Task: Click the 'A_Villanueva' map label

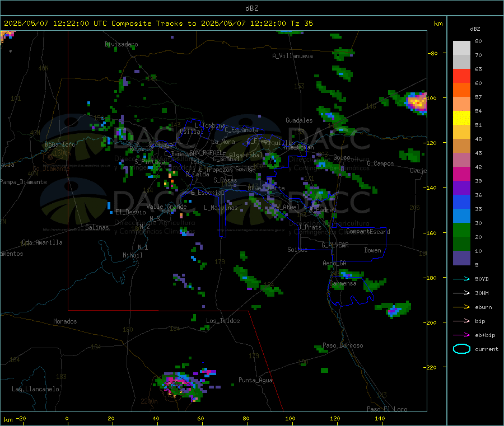Action: pos(292,56)
